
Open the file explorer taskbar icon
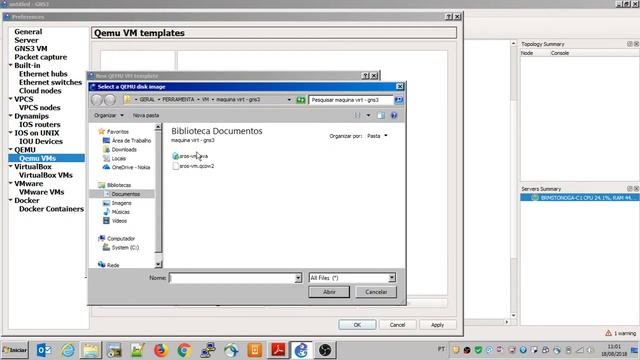[x=91, y=350]
